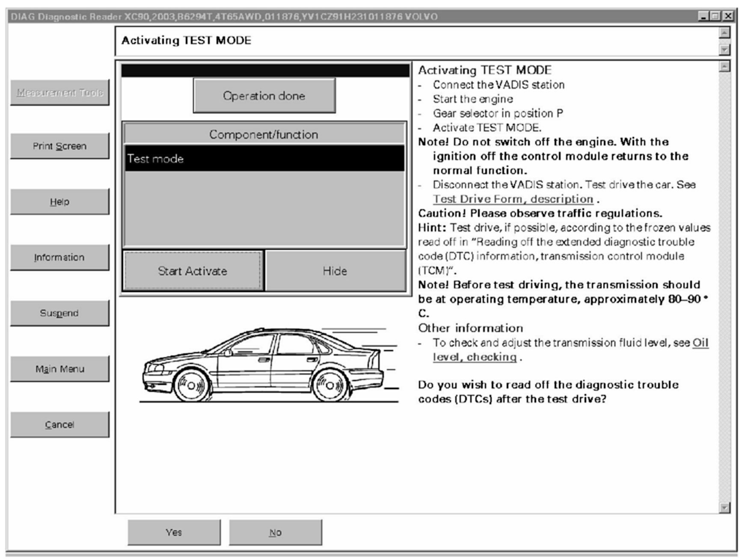
Task: Start Activate the test mode
Action: (193, 271)
